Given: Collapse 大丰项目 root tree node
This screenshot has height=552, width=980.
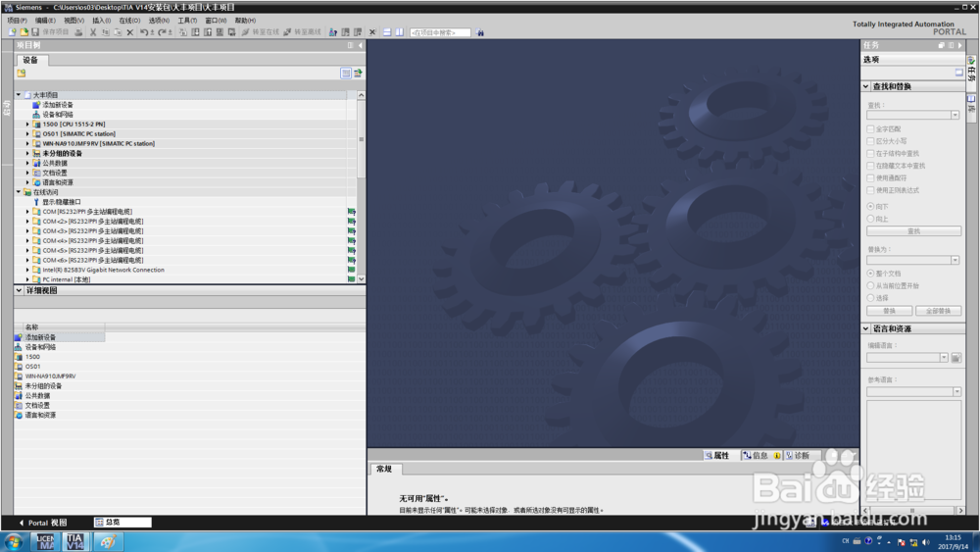Looking at the screenshot, I should 18,95.
